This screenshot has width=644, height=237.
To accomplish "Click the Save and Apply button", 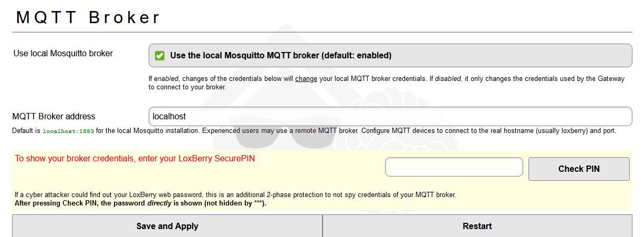I will tap(167, 226).
